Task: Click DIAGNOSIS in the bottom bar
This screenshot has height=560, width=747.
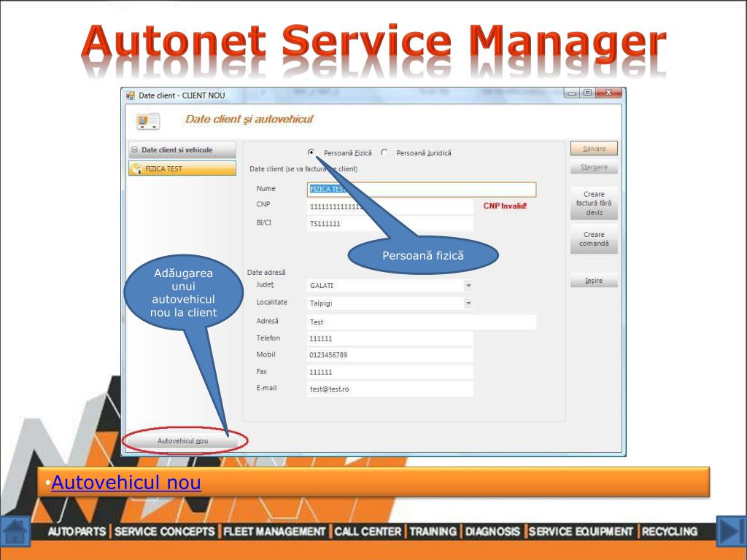Action: [x=492, y=532]
